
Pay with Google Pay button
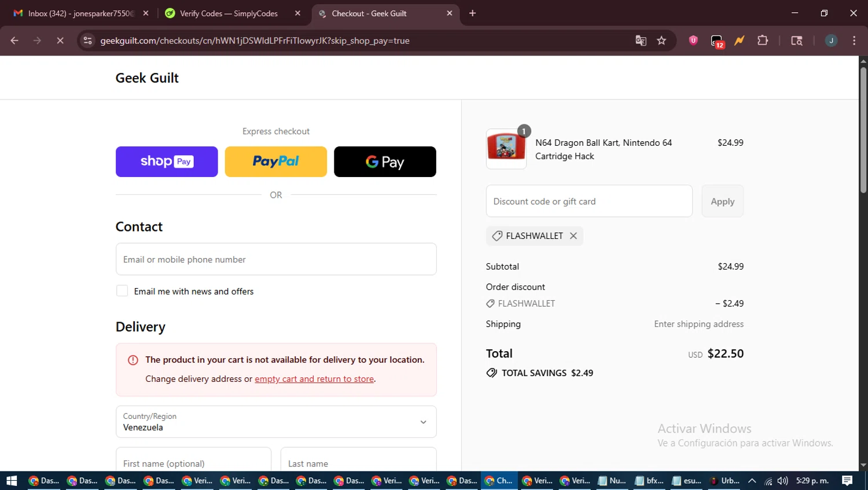pyautogui.click(x=385, y=161)
